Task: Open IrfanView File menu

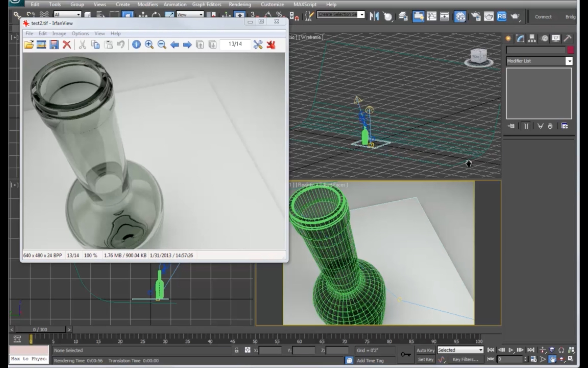Action: click(x=29, y=33)
